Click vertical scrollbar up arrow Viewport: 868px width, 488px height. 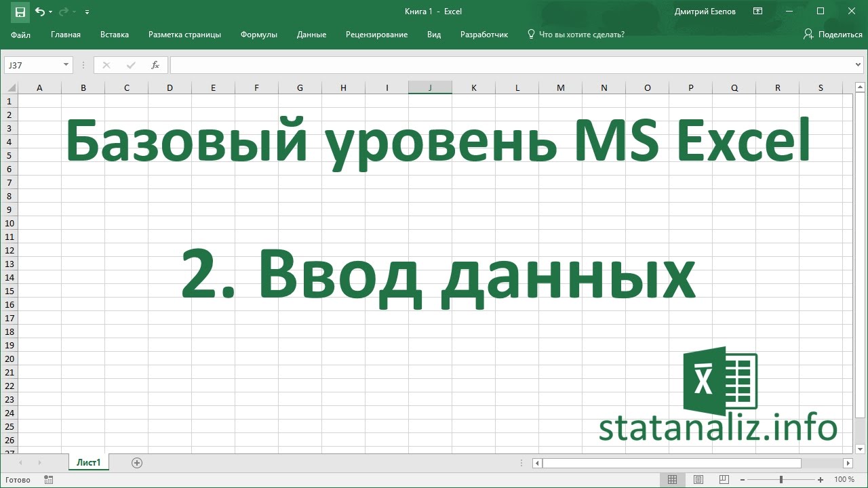860,87
